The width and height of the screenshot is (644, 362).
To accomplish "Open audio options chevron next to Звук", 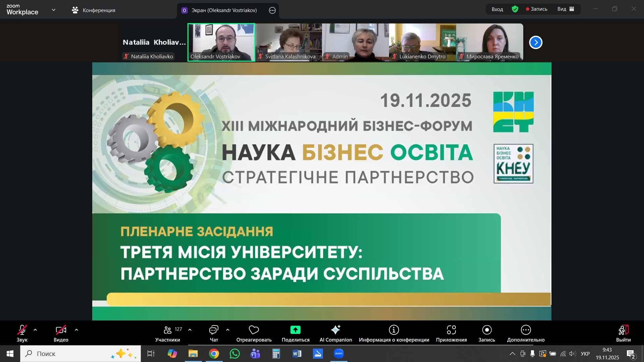I will (35, 330).
